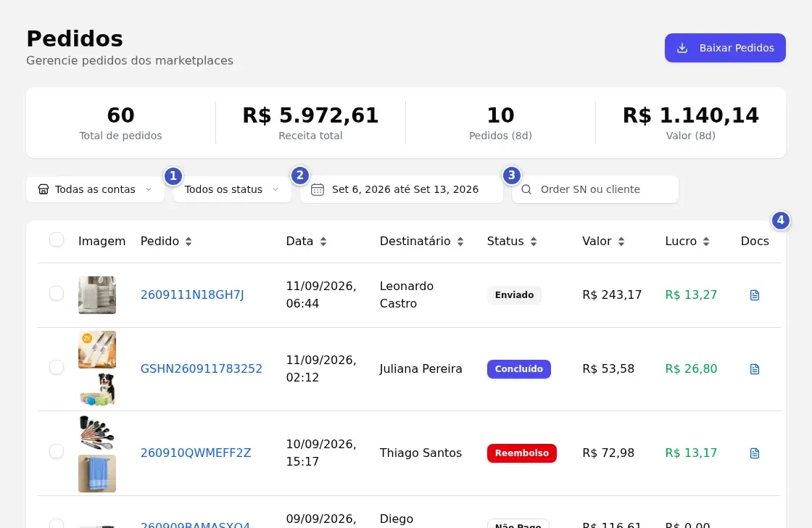Select checkbox for order 260910QWMEFF2Z
Screen dimensions: 812x528
pos(57,451)
